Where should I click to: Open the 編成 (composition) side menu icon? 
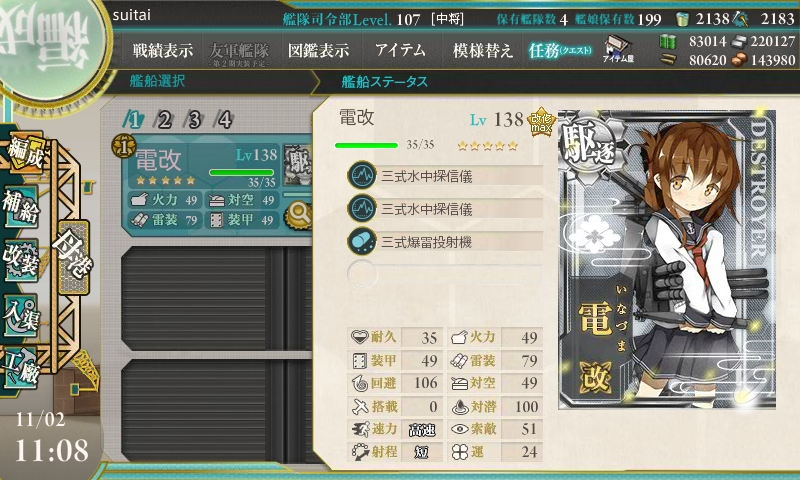point(24,151)
